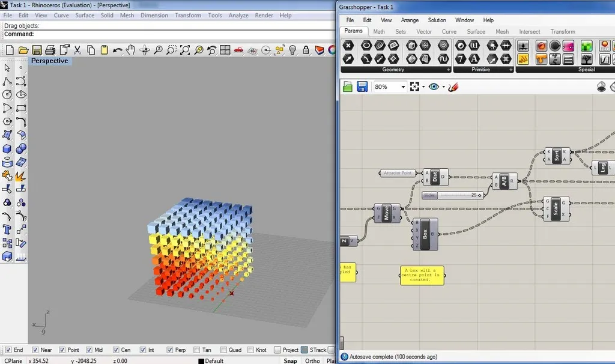The image size is (615, 364).
Task: Enable the Tan osnap checkbox
Action: tap(196, 350)
